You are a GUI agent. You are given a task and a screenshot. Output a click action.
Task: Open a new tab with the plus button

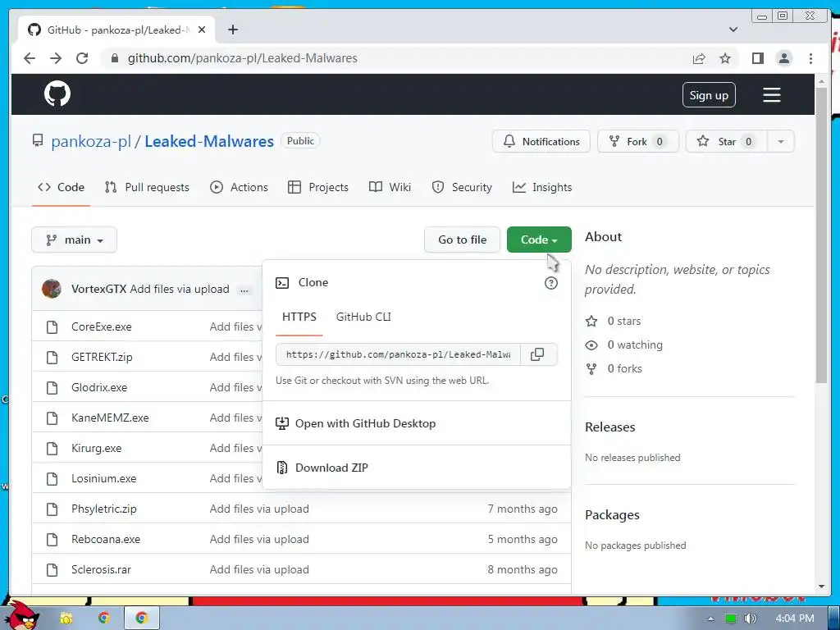(x=232, y=30)
